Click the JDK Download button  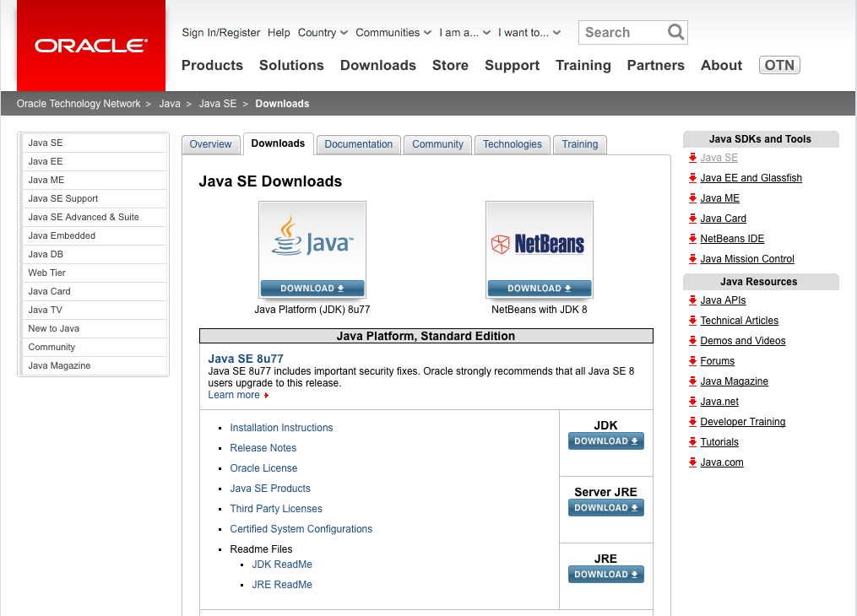606,441
